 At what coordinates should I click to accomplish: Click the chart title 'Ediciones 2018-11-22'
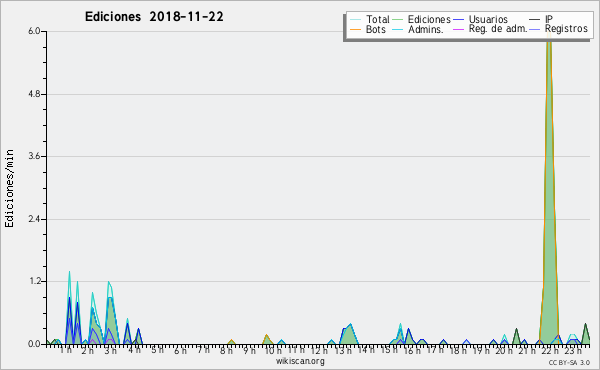click(154, 17)
